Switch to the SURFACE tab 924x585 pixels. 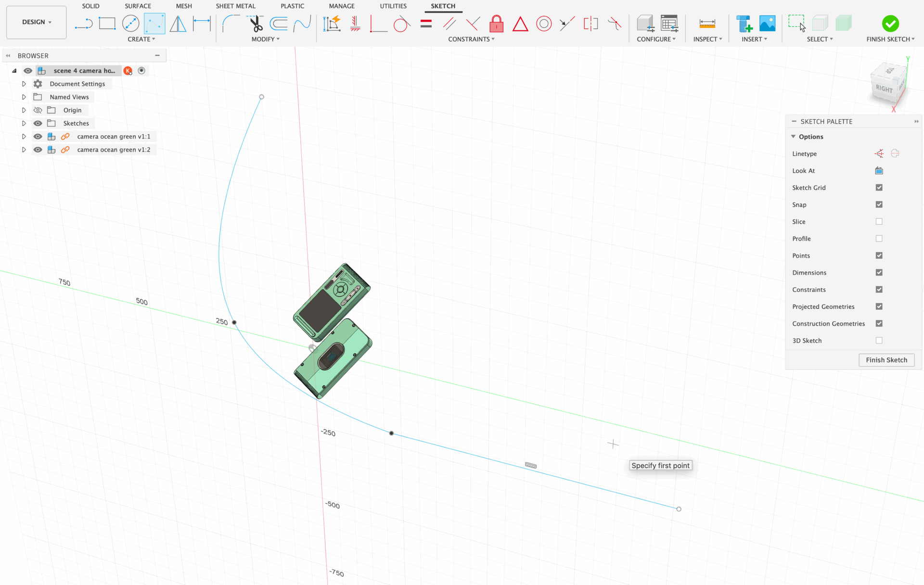[138, 6]
